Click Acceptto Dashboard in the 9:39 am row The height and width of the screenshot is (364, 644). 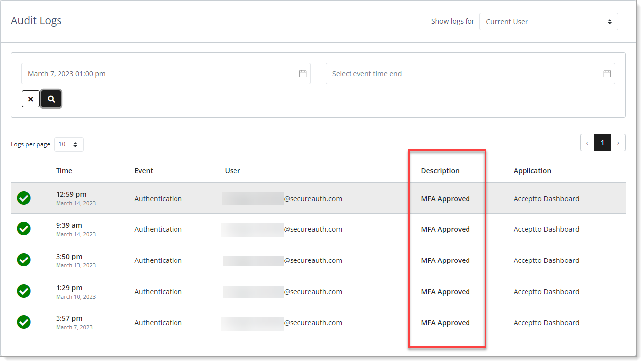click(x=546, y=229)
